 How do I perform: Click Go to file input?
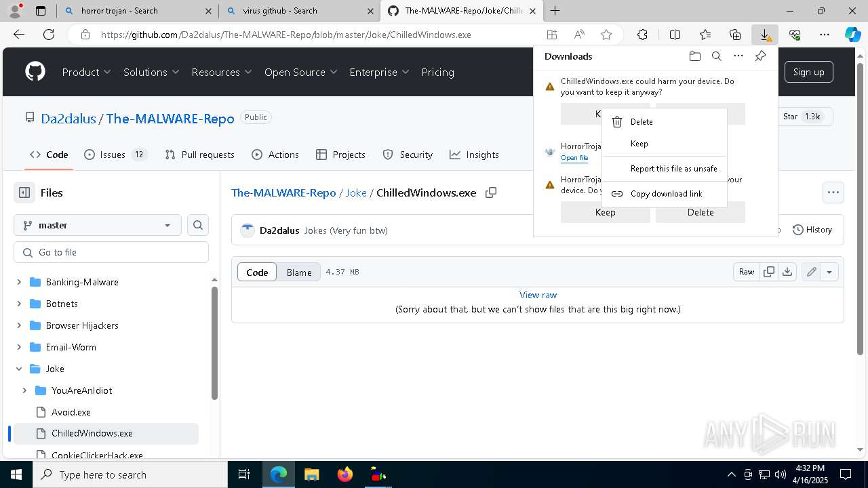click(111, 252)
